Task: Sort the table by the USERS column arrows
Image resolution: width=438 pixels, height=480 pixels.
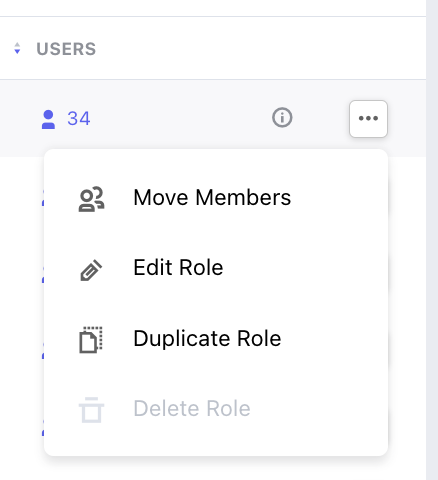Action: coord(17,49)
